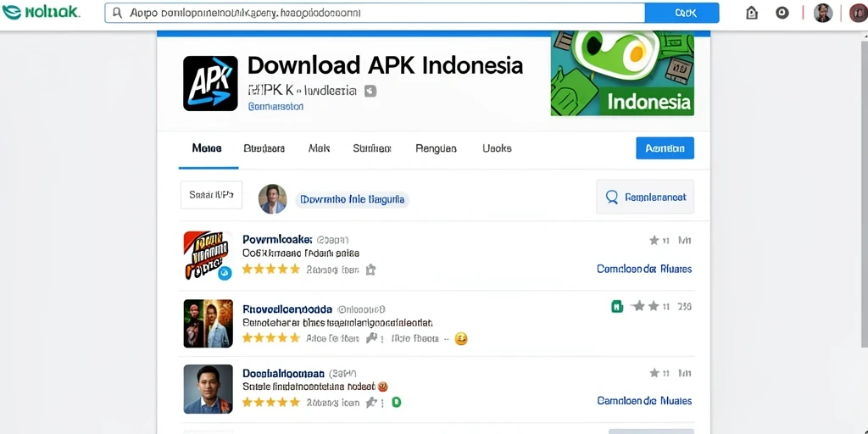Screen dimensions: 868x434
Task: Open the home icon in the header
Action: pyautogui.click(x=752, y=13)
